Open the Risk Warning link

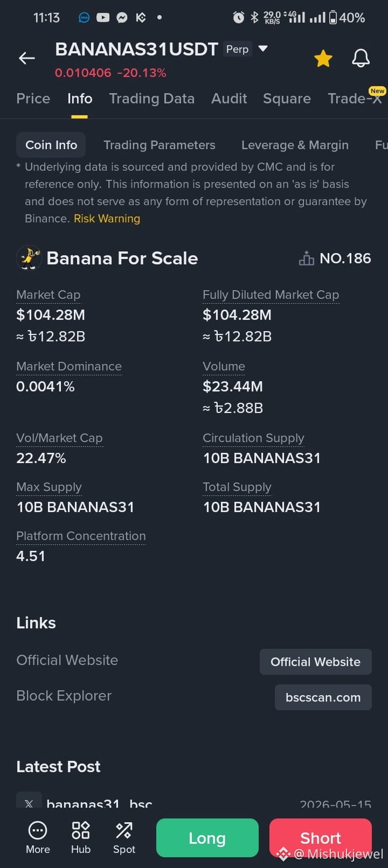tap(107, 219)
